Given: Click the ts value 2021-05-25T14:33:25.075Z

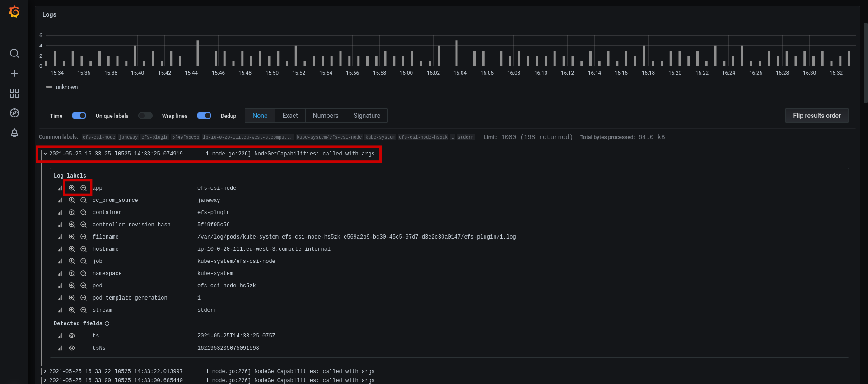Looking at the screenshot, I should pyautogui.click(x=236, y=336).
